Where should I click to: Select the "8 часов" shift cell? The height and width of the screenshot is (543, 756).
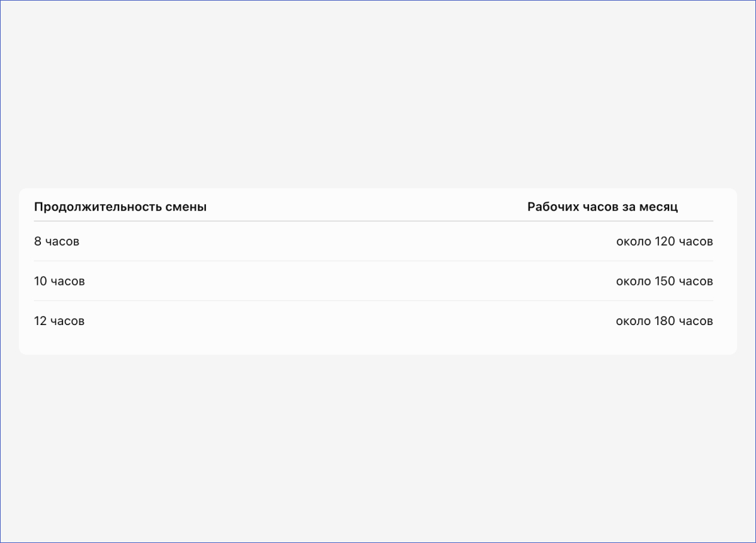[x=57, y=241]
